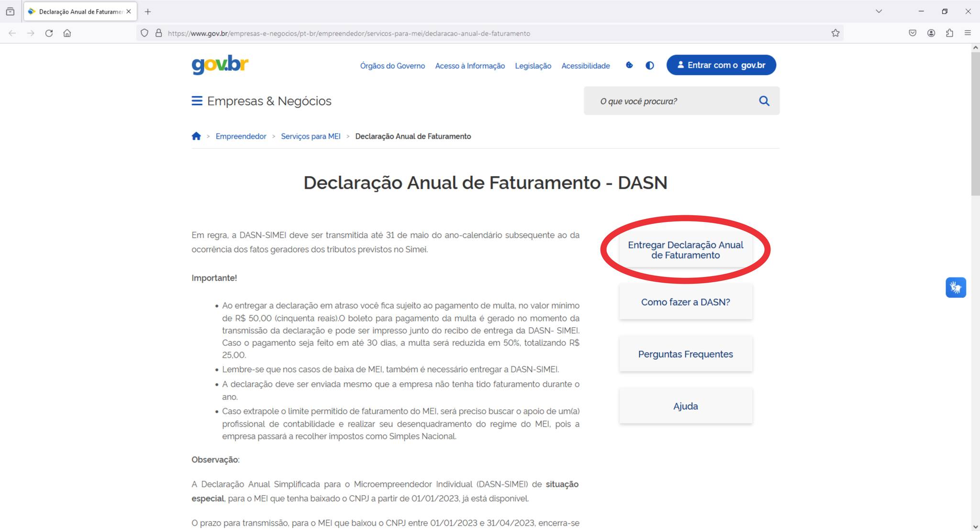Open Órgãos do Governo menu link
This screenshot has width=980, height=531.
tap(392, 66)
